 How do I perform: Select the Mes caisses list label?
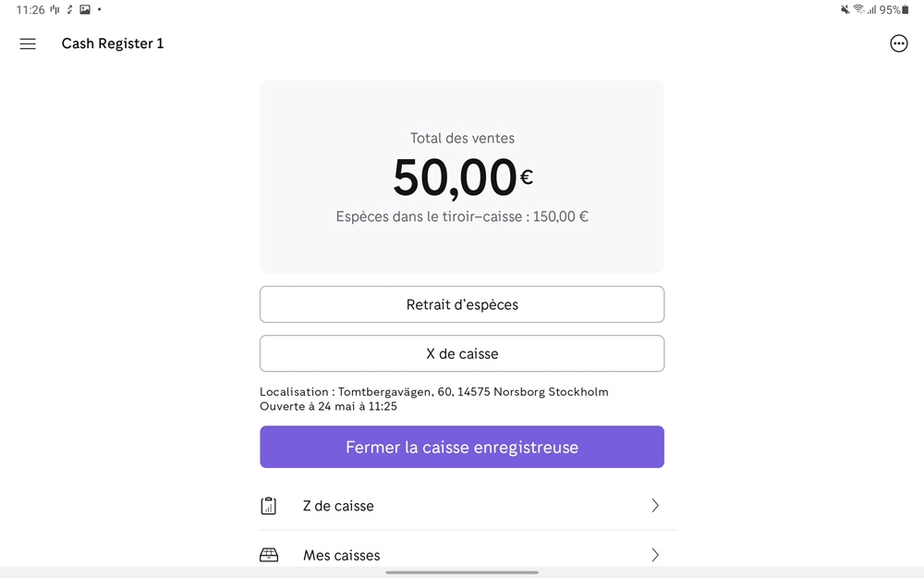341,555
